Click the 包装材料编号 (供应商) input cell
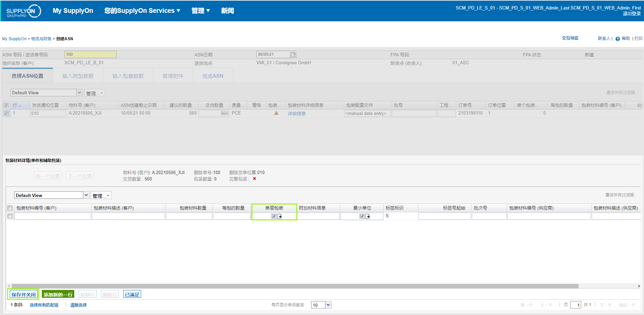 pos(549,216)
